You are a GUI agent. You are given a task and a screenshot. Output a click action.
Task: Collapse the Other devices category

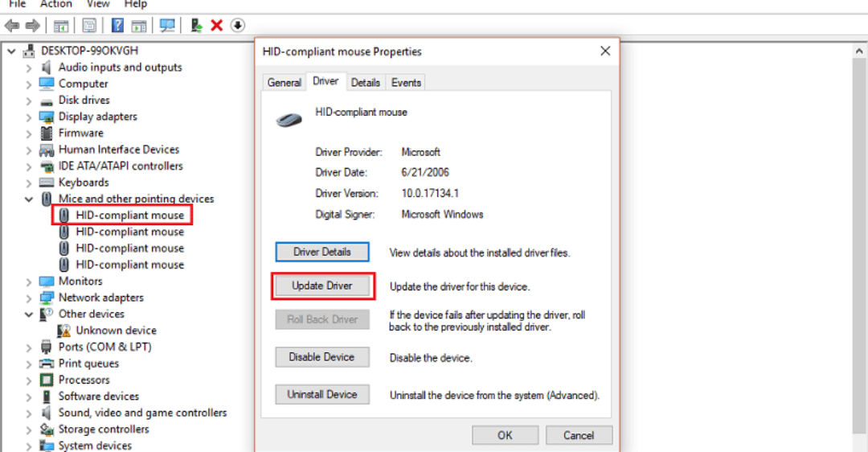(x=29, y=314)
